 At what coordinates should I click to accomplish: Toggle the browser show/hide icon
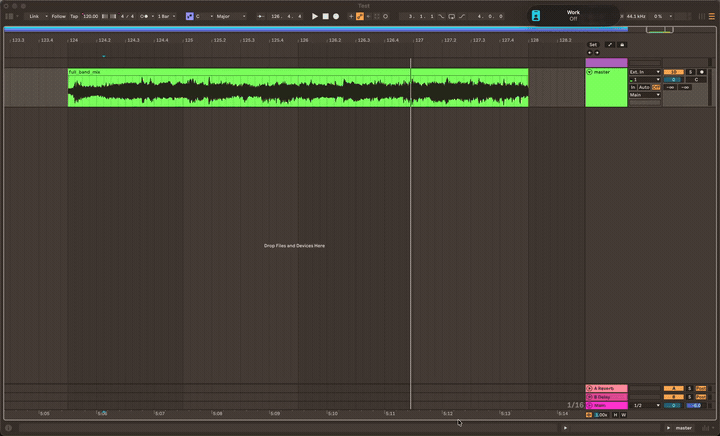coord(9,16)
